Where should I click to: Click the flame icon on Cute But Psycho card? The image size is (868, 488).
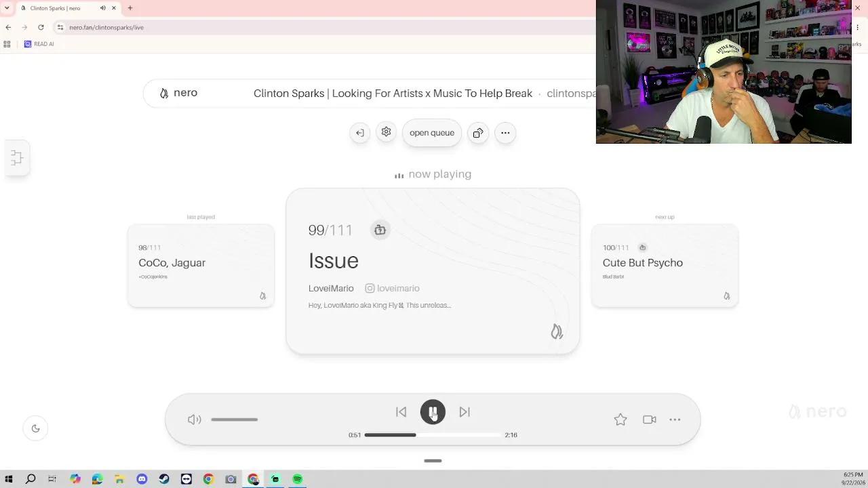726,296
